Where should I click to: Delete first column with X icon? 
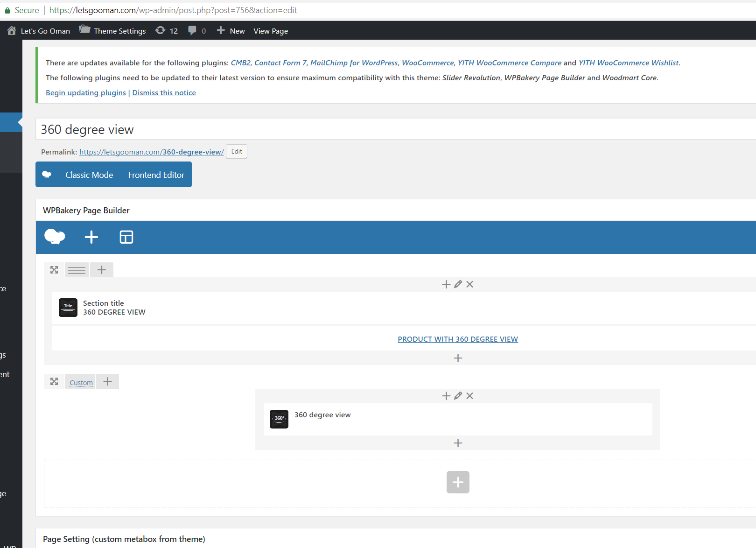pos(470,284)
